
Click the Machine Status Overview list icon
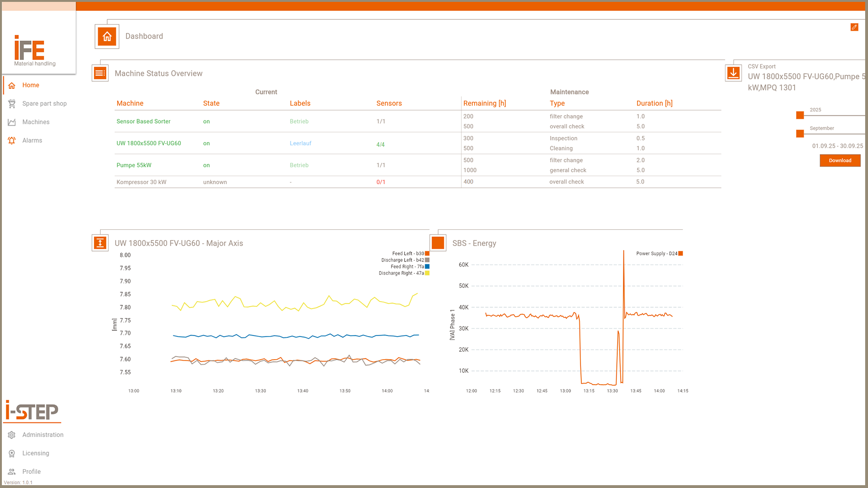[x=100, y=73]
